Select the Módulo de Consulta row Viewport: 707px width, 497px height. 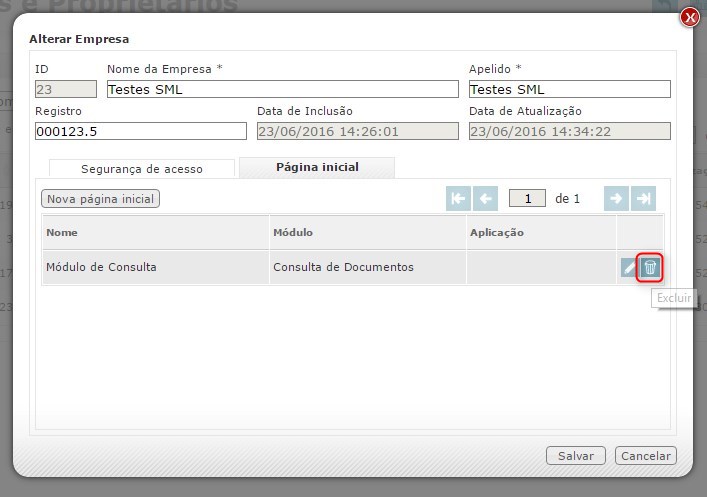tap(155, 267)
